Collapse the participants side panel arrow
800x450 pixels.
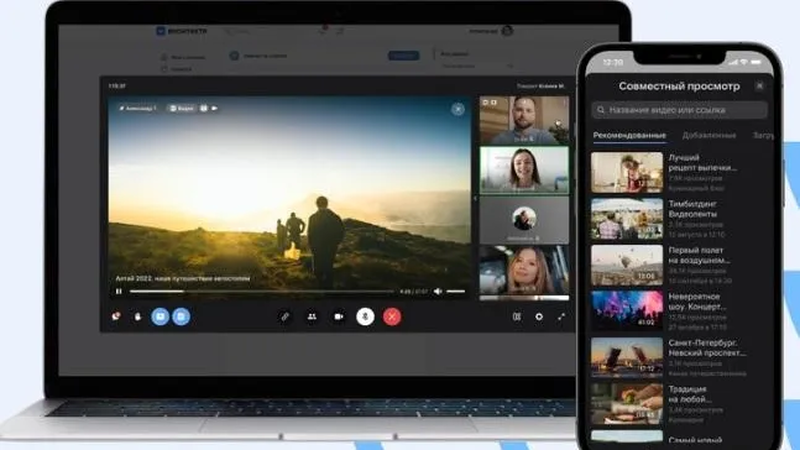pos(475,198)
